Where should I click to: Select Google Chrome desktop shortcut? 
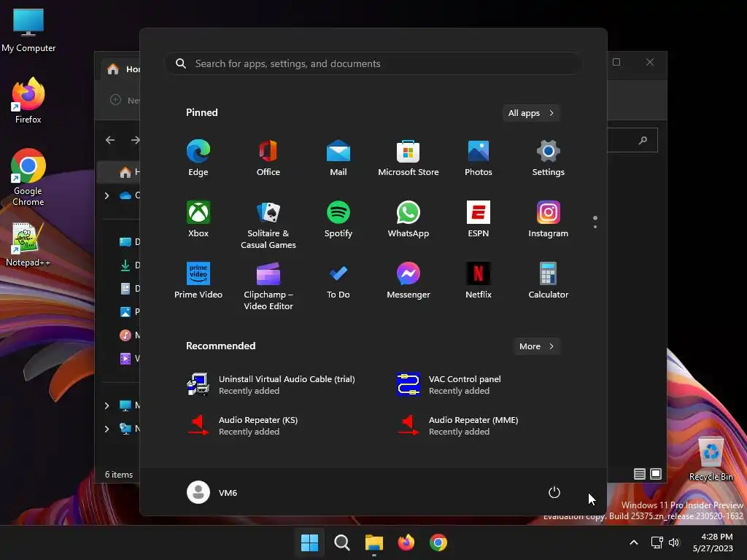coord(28,177)
